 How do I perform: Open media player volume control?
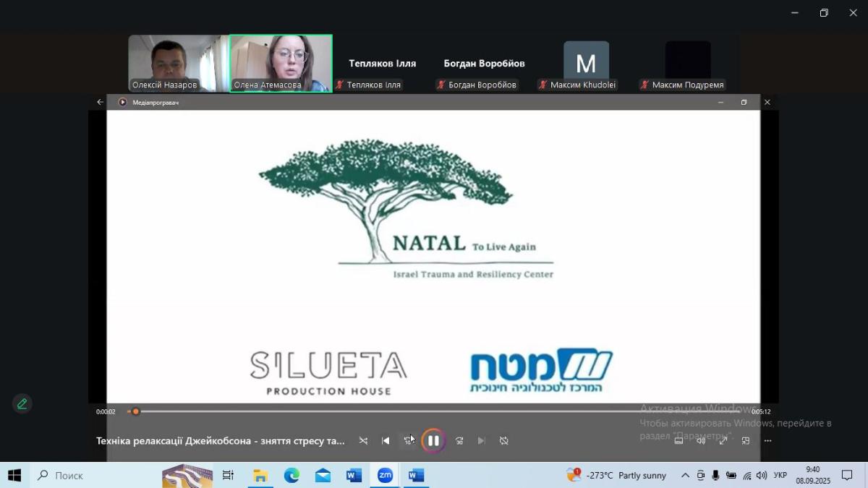(x=701, y=440)
